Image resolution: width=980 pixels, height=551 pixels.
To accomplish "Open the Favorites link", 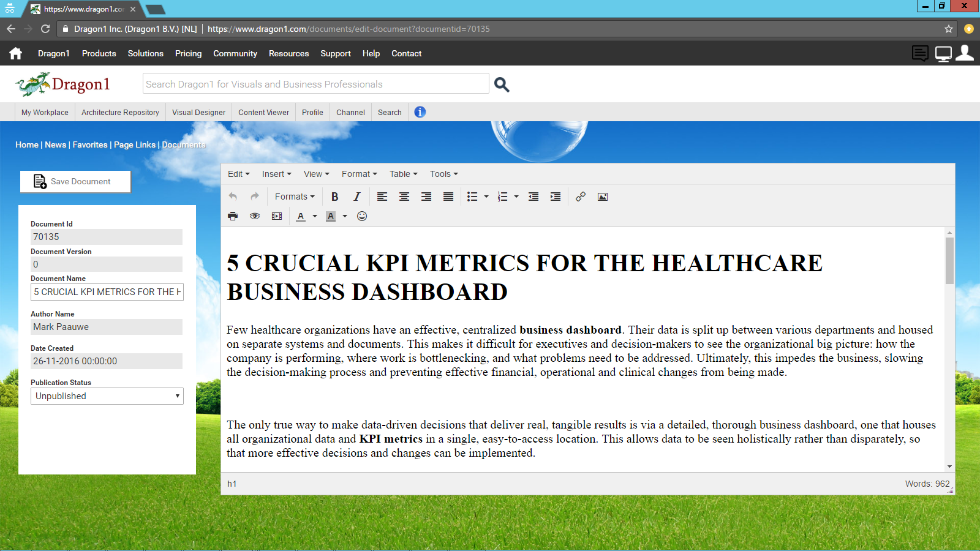I will pyautogui.click(x=90, y=144).
